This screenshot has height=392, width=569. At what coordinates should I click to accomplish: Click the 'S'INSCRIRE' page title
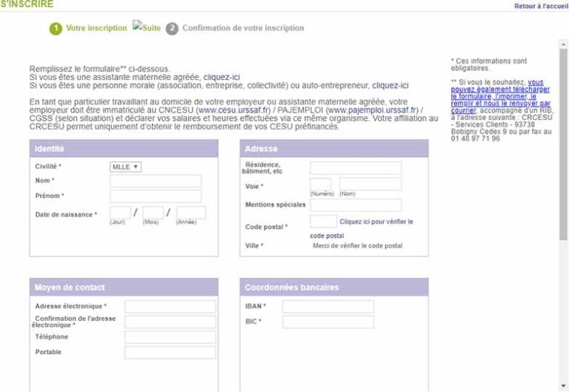(x=27, y=4)
